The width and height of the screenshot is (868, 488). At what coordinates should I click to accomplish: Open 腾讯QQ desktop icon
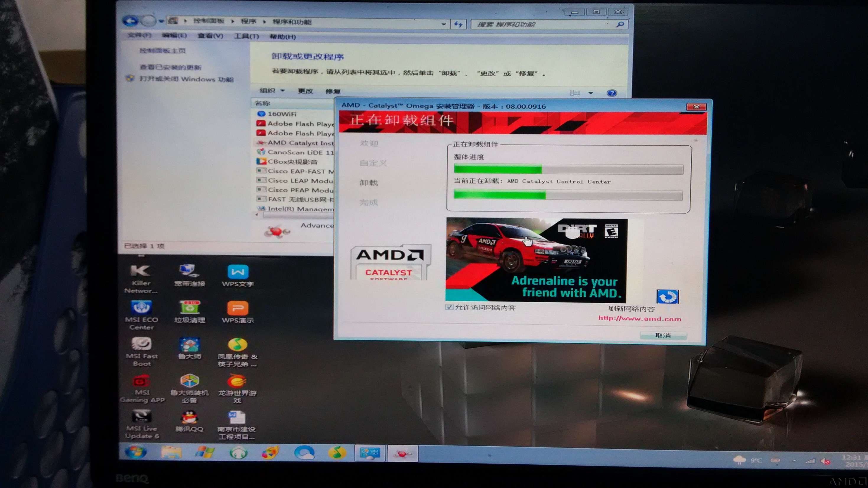click(x=189, y=421)
